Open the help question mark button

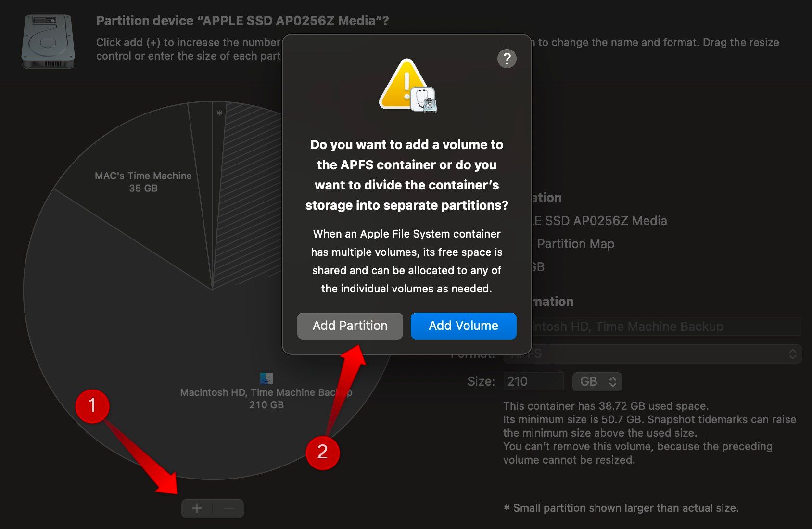[x=507, y=59]
